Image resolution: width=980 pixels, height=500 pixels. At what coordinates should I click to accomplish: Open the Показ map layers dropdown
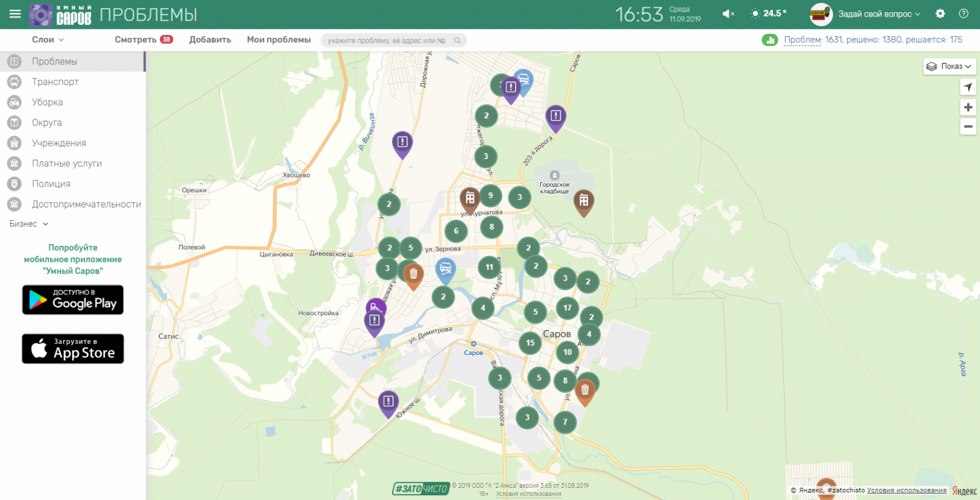click(949, 66)
